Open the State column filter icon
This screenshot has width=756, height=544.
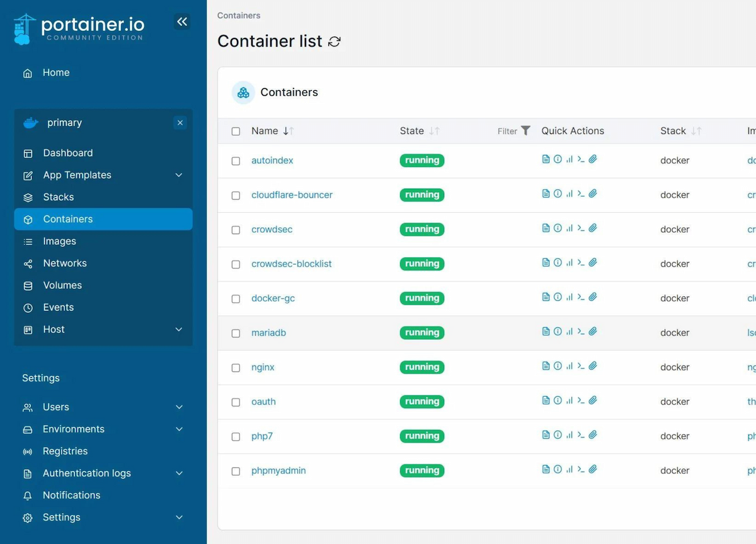(525, 131)
